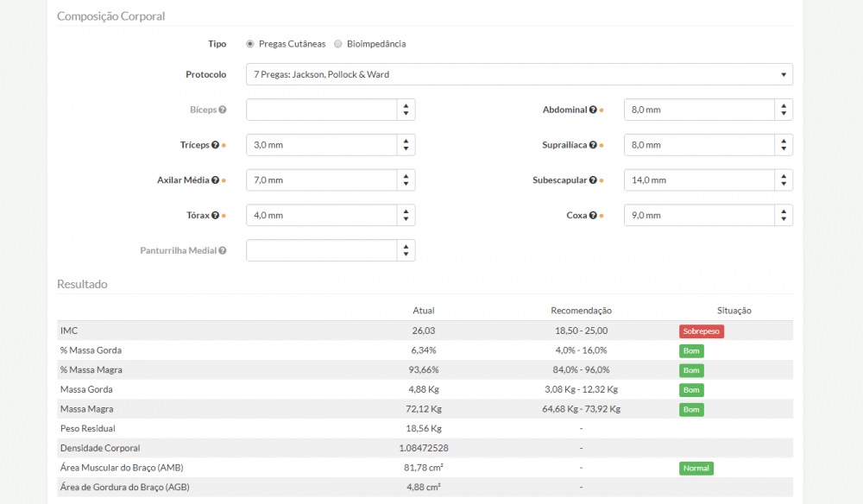The width and height of the screenshot is (863, 504).
Task: Click the Subescapular value field
Action: coord(699,180)
